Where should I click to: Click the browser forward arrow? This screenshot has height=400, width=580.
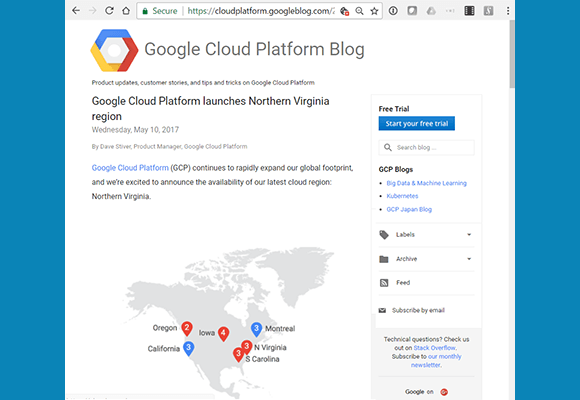click(x=92, y=11)
